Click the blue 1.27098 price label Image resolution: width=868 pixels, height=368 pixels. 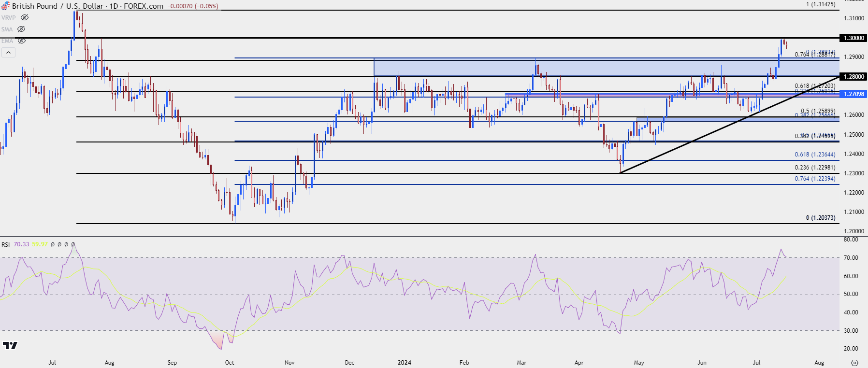click(854, 94)
